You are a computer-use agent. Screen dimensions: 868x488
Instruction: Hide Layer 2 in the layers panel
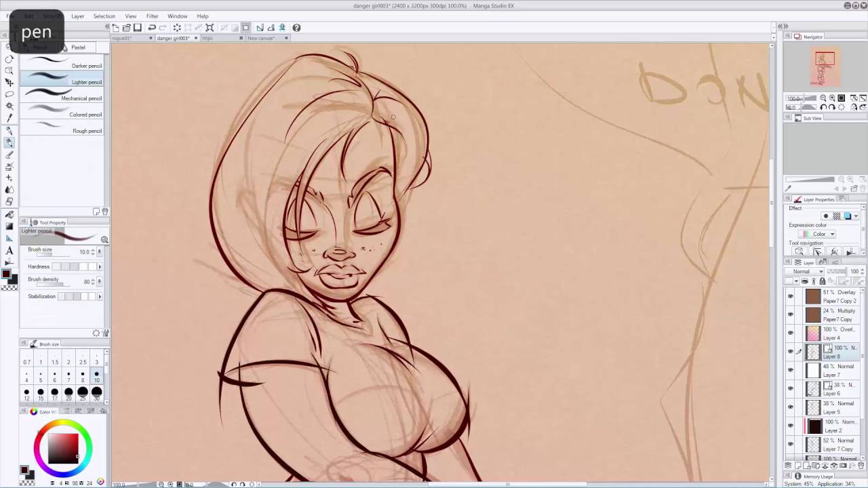(x=790, y=426)
